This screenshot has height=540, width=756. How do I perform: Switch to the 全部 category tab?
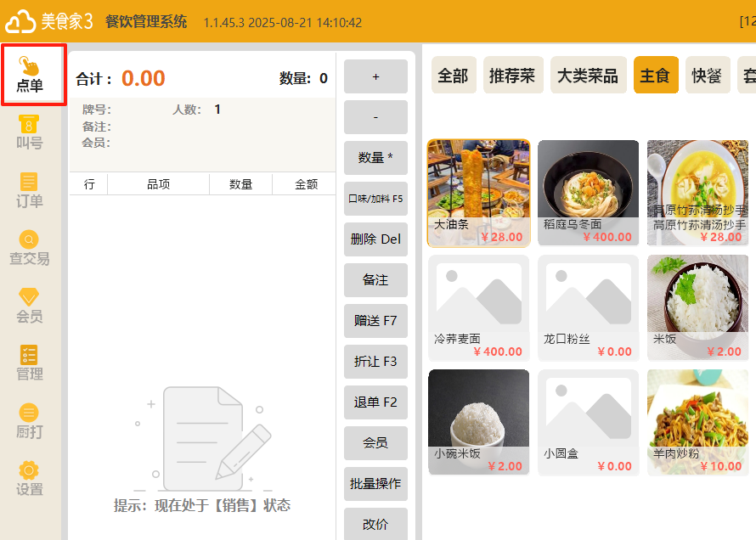[x=454, y=75]
